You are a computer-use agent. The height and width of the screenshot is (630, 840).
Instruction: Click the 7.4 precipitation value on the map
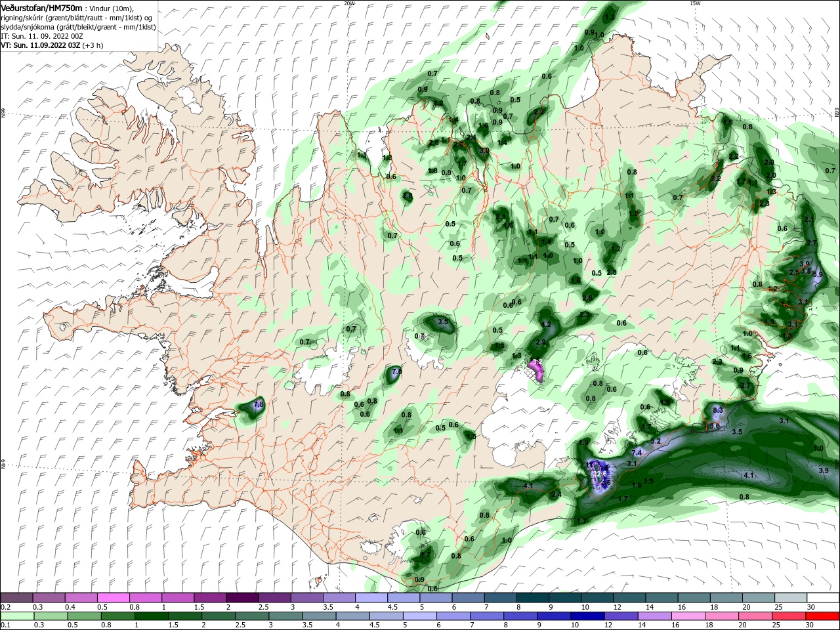tap(637, 453)
